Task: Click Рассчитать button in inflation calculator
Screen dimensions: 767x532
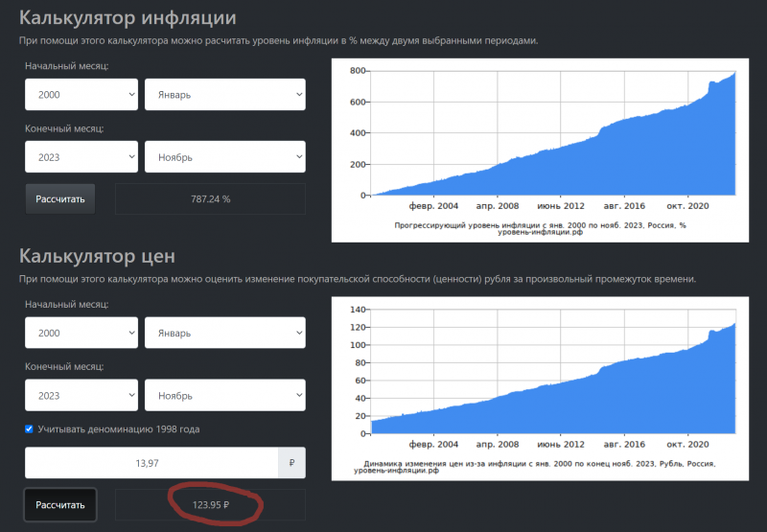Action: 60,199
